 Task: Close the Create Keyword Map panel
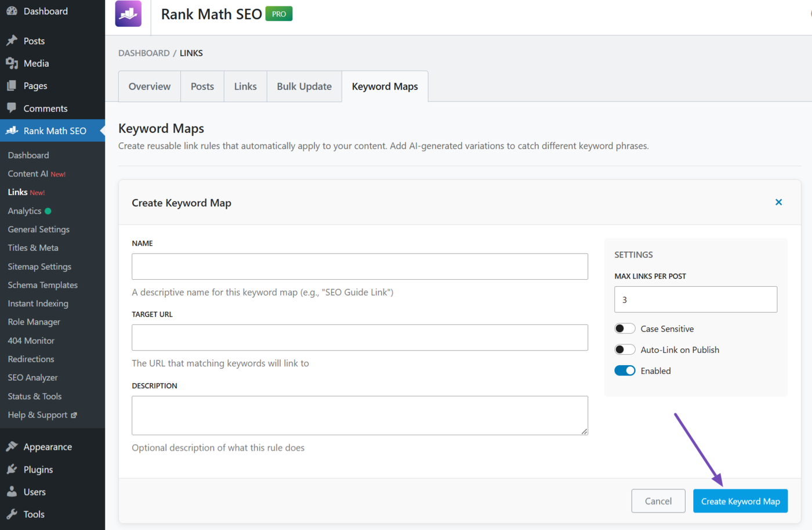[778, 202]
